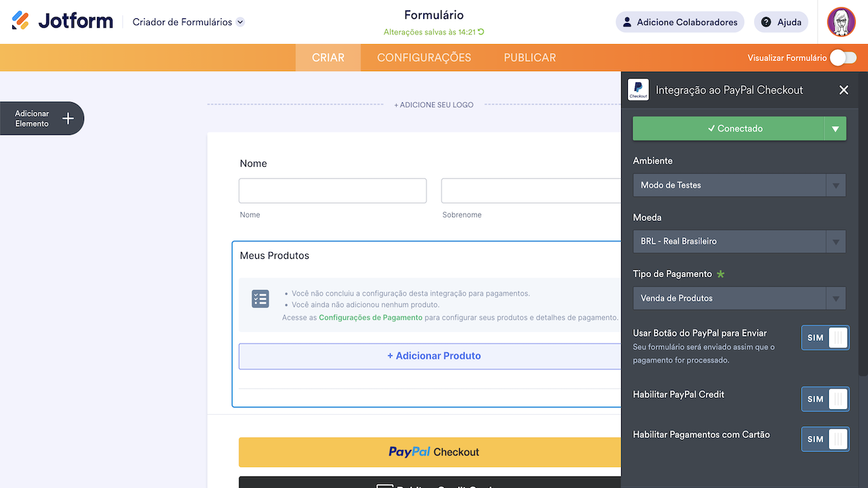Click the Formulário title text
The height and width of the screenshot is (488, 868).
click(434, 15)
